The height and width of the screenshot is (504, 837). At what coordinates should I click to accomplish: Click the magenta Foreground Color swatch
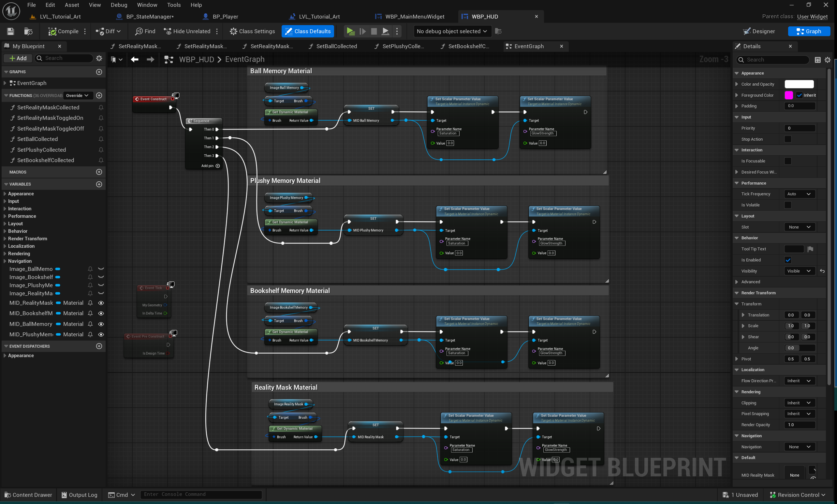(x=789, y=95)
